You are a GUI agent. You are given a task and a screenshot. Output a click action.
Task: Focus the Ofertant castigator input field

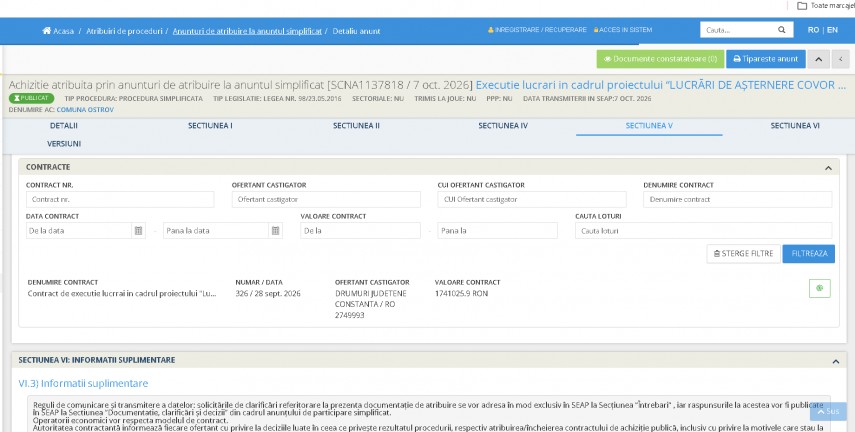(x=326, y=200)
